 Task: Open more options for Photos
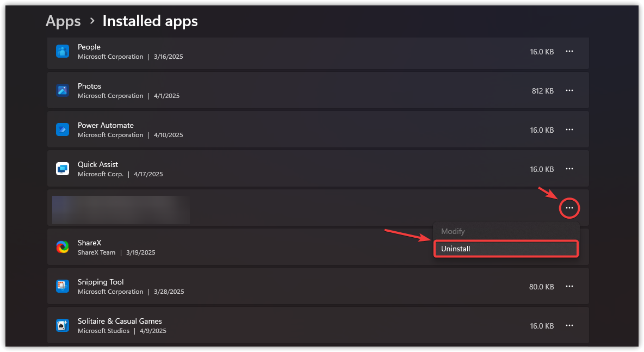click(569, 90)
